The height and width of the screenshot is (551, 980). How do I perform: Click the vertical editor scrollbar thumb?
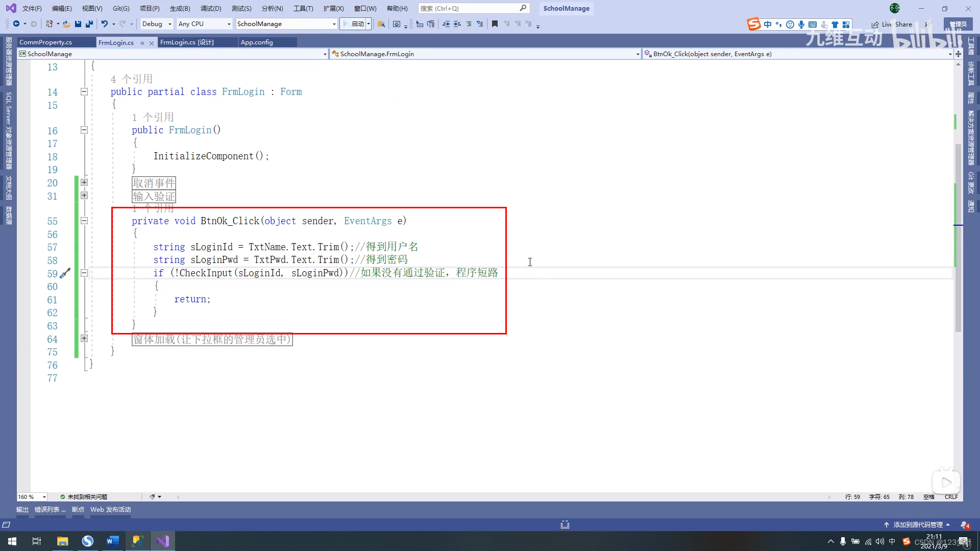(x=958, y=237)
